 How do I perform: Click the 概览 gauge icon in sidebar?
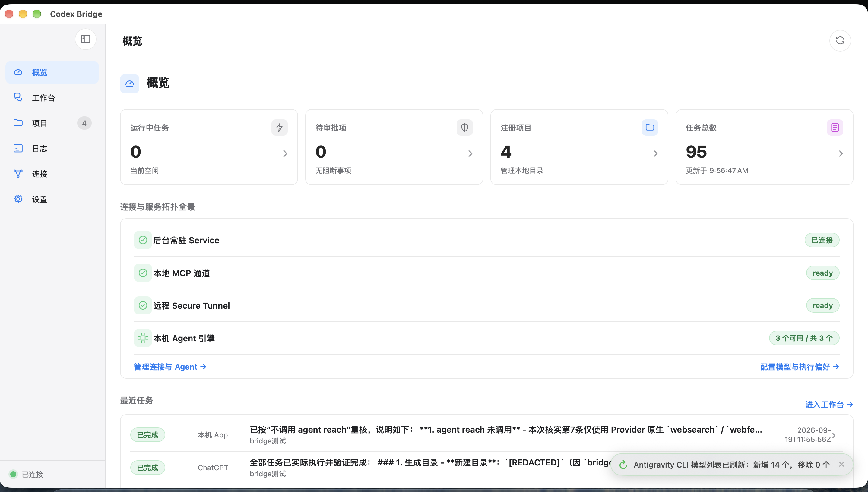18,72
